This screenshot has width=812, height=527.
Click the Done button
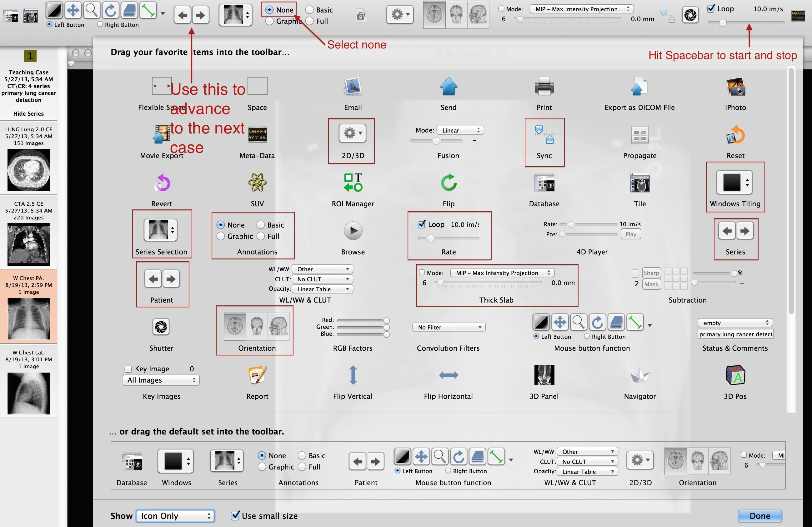[764, 514]
